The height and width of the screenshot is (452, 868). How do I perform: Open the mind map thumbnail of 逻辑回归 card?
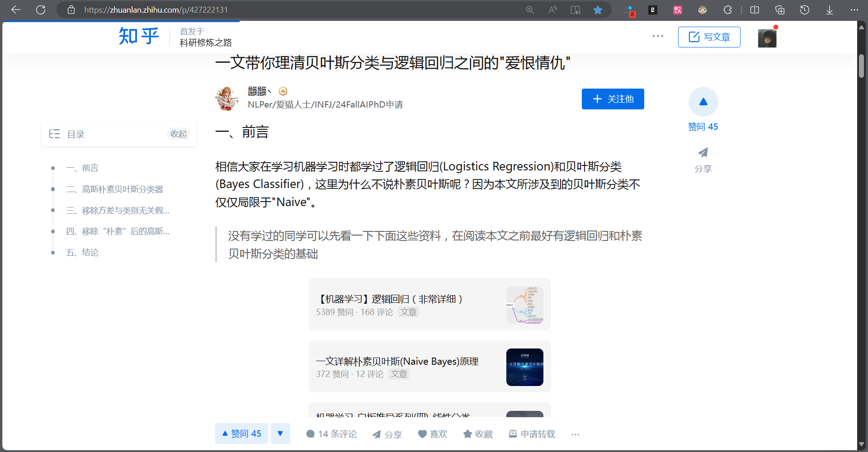525,305
